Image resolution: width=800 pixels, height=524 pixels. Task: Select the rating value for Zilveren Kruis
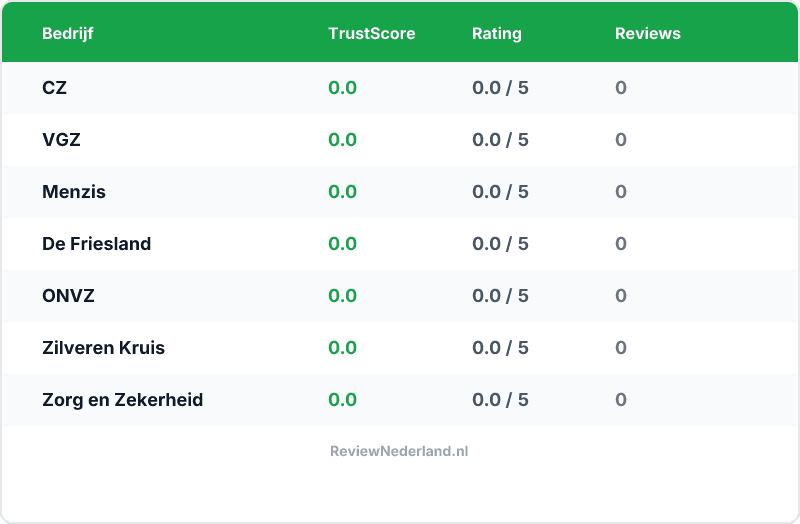500,348
